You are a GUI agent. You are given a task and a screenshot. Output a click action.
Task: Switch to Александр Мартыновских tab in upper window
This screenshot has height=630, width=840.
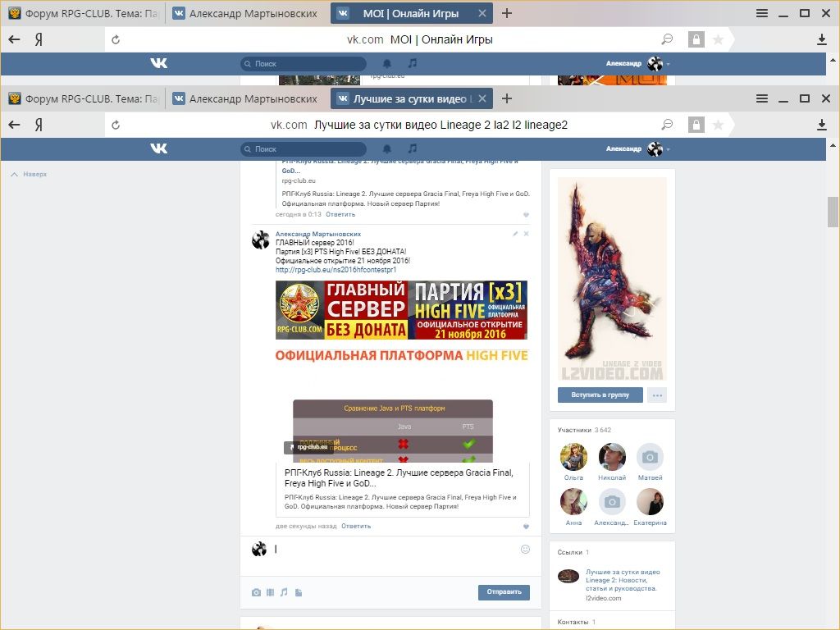pyautogui.click(x=246, y=13)
